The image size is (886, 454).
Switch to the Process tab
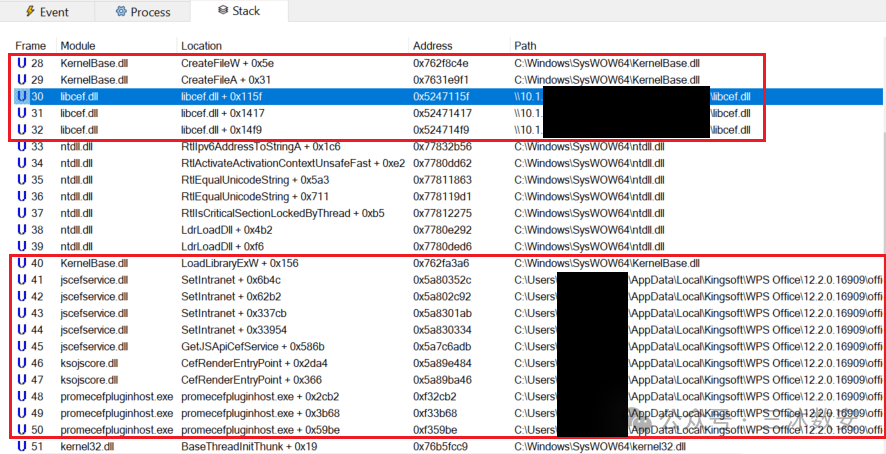[x=142, y=11]
